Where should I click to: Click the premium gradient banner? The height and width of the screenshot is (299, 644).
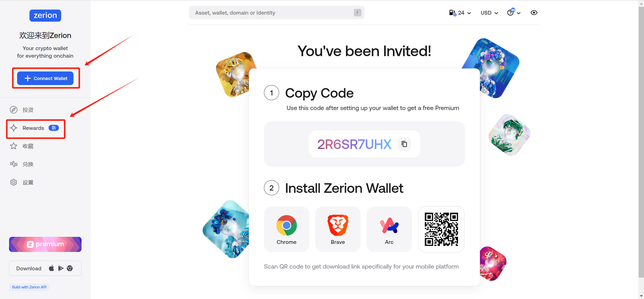coord(45,244)
